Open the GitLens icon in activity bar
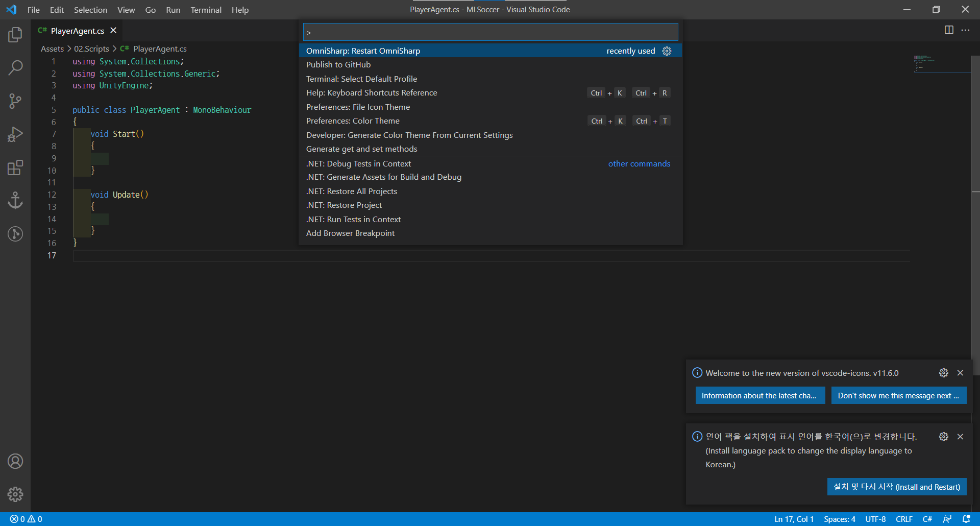 coord(15,234)
